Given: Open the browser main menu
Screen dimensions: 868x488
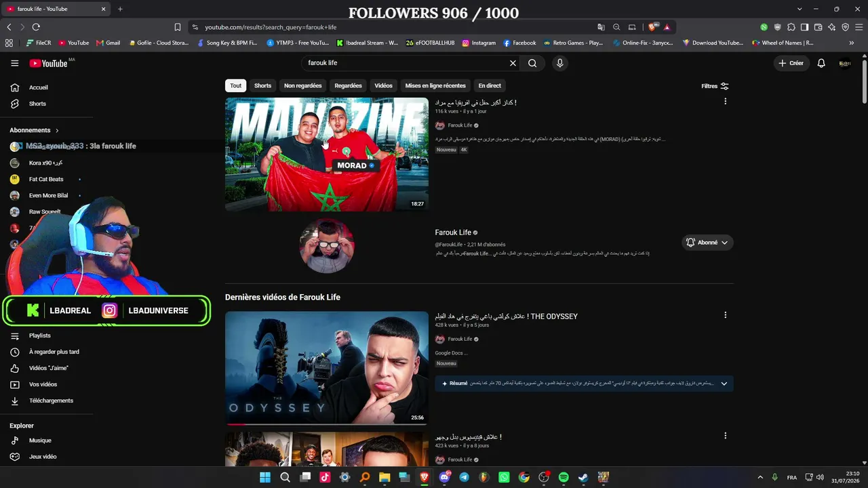Looking at the screenshot, I should [x=859, y=27].
